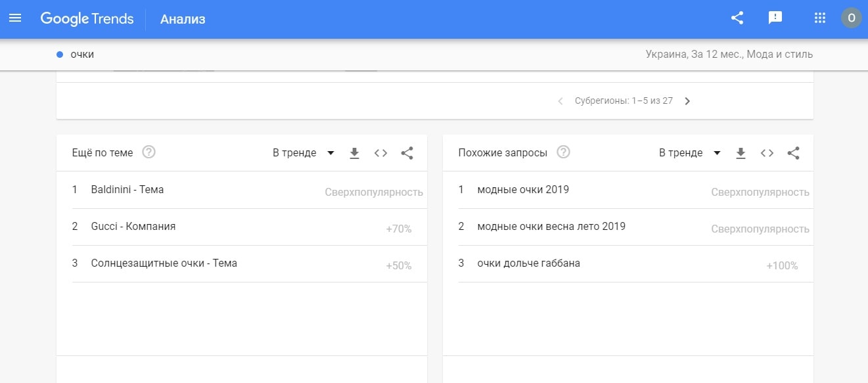Select the search term очки
The height and width of the screenshot is (383, 868).
(82, 55)
